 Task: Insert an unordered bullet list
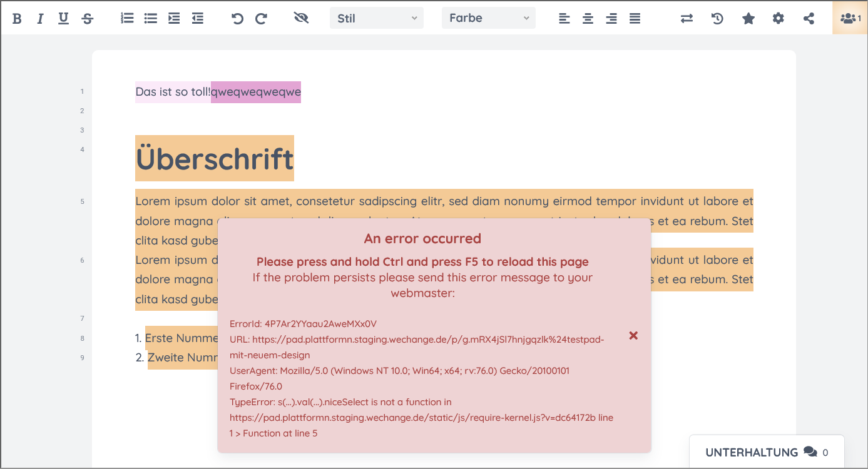tap(150, 19)
